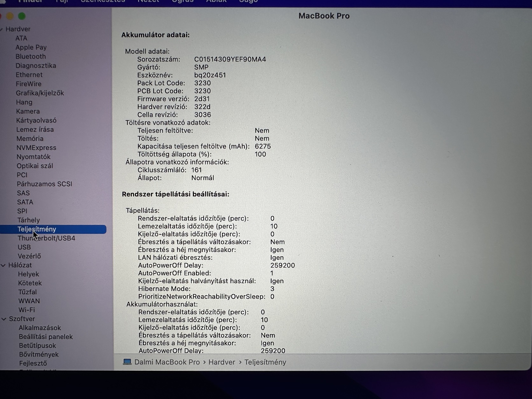The height and width of the screenshot is (399, 532).
Task: Click the Hardver revízió value 322d
Action: [202, 107]
